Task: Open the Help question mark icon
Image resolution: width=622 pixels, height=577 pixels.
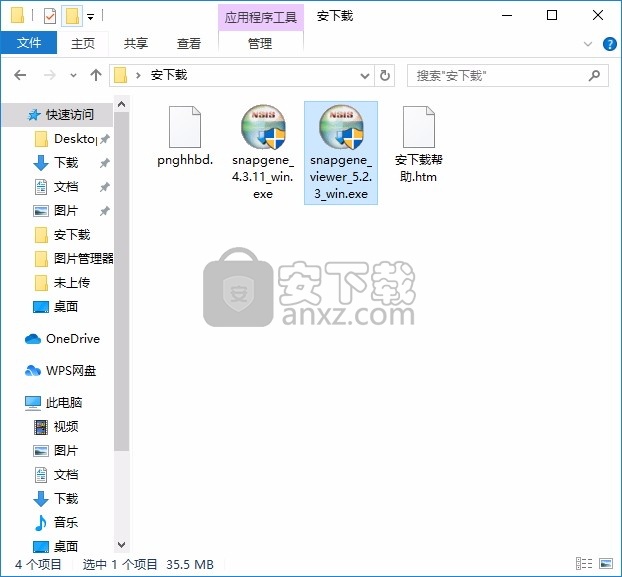Action: 609,44
